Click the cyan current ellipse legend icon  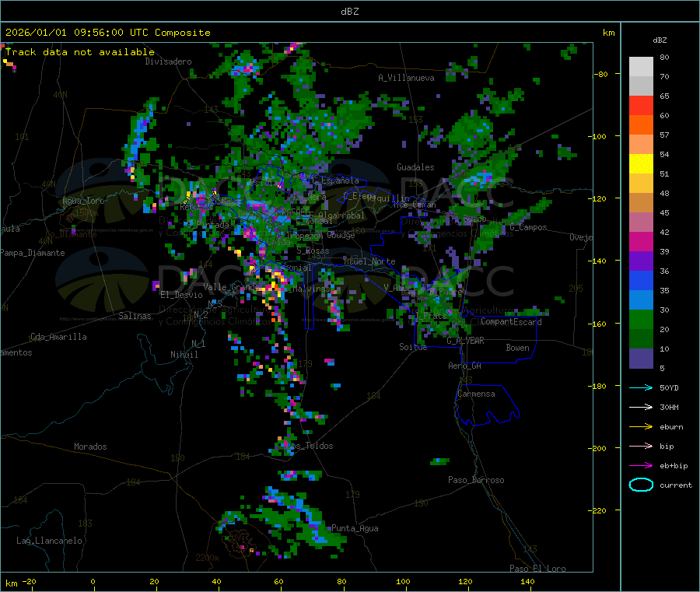point(641,485)
